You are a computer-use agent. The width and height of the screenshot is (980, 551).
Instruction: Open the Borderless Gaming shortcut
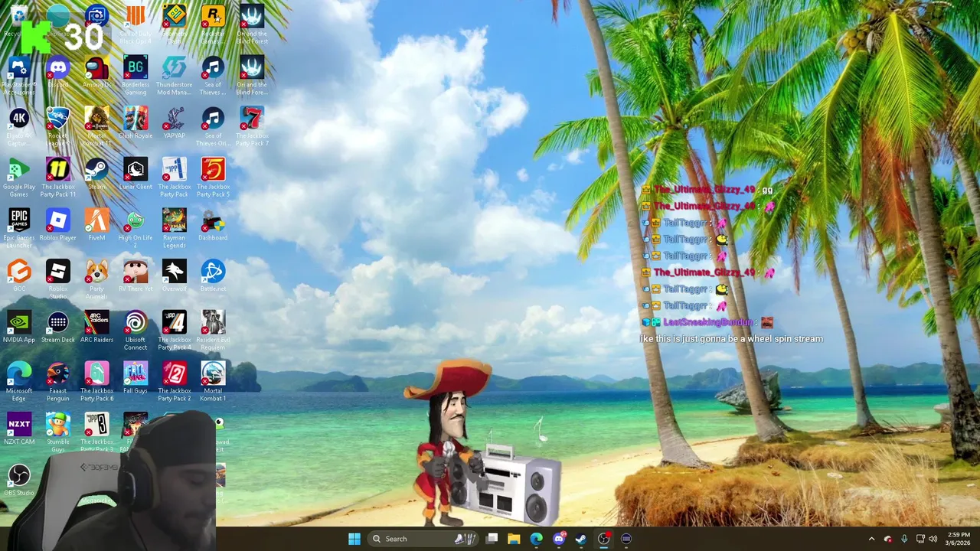136,76
